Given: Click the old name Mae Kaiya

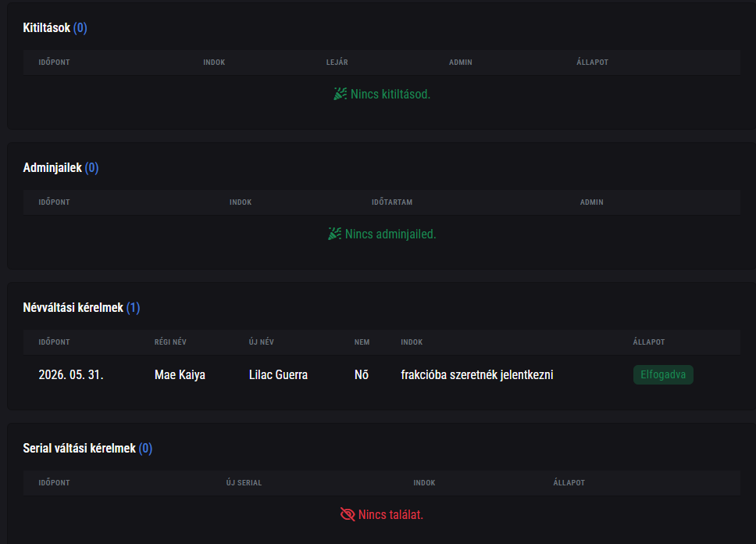Looking at the screenshot, I should pyautogui.click(x=180, y=375).
